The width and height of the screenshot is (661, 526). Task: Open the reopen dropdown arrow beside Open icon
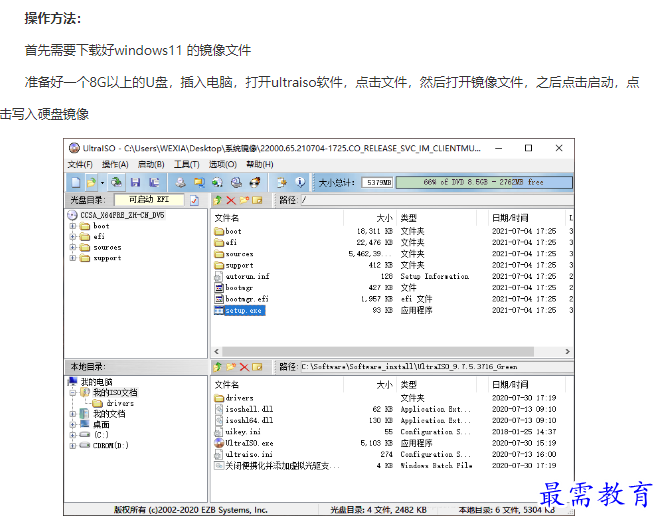(x=102, y=183)
